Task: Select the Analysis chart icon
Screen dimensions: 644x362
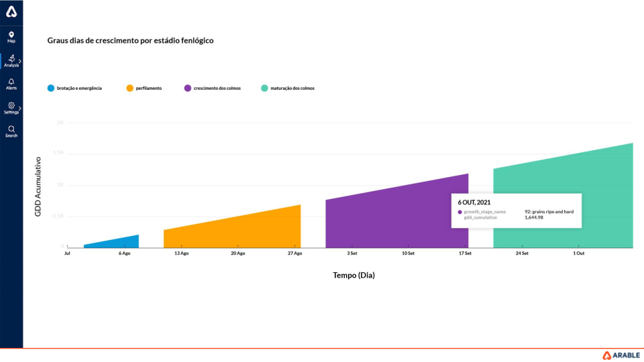Action: [x=11, y=58]
